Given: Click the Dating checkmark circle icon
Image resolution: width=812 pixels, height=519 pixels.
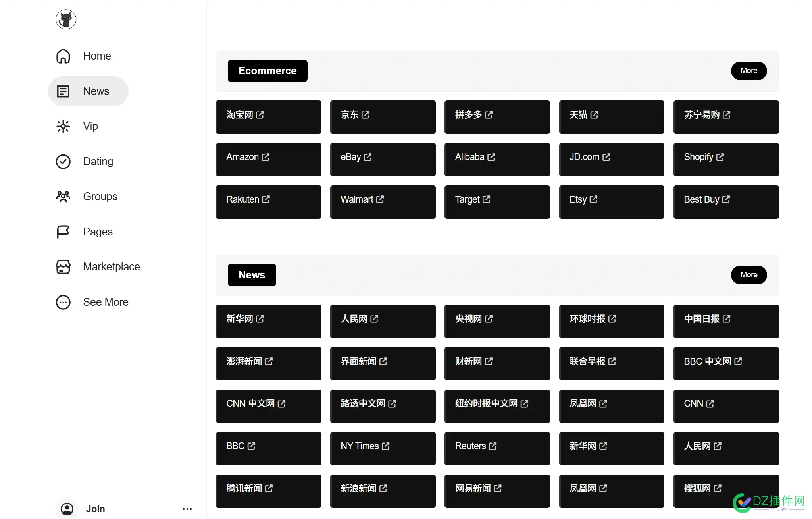Looking at the screenshot, I should click(x=63, y=162).
